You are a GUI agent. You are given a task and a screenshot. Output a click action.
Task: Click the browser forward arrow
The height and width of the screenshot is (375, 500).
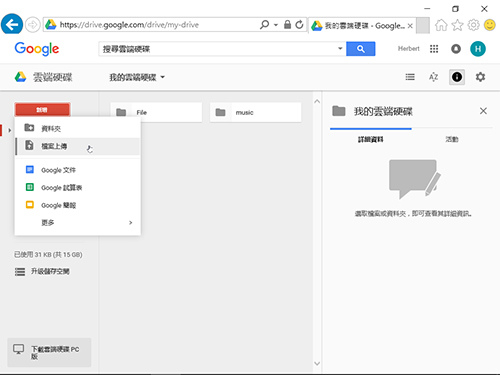tap(32, 25)
